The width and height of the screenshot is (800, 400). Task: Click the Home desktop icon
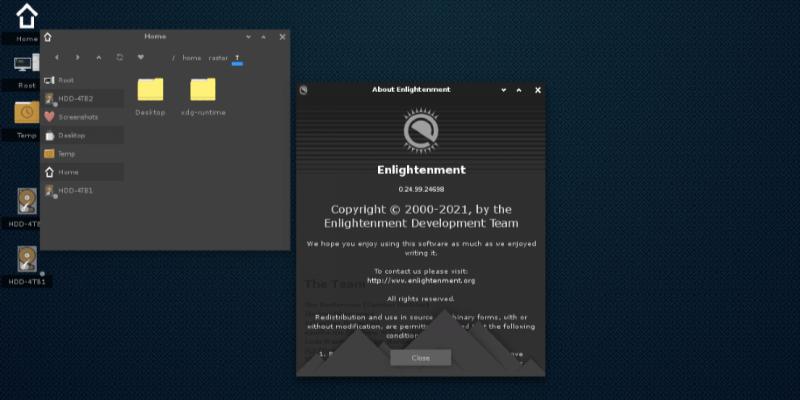(27, 17)
